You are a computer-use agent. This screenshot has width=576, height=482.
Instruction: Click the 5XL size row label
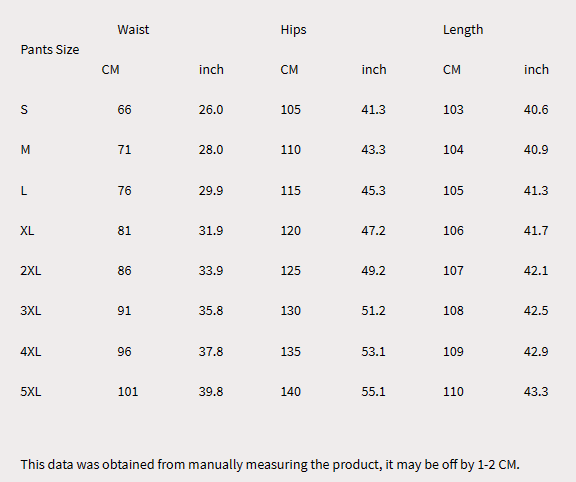[30, 391]
